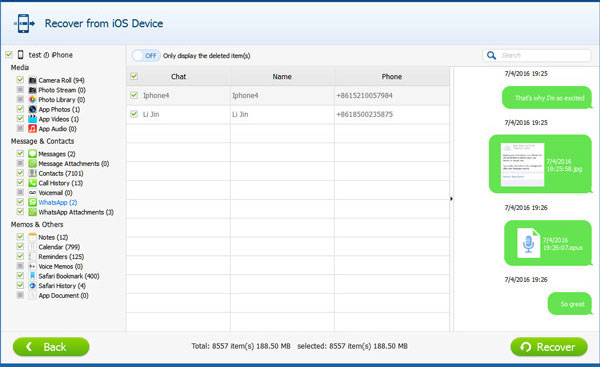Sort by the Name column header

coord(282,77)
